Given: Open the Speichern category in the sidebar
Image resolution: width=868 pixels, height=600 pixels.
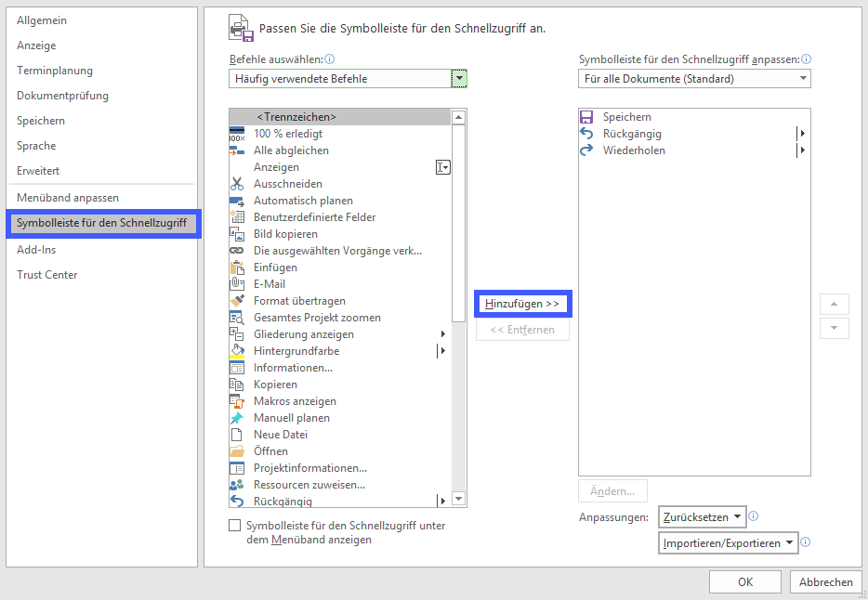Looking at the screenshot, I should click(x=41, y=121).
